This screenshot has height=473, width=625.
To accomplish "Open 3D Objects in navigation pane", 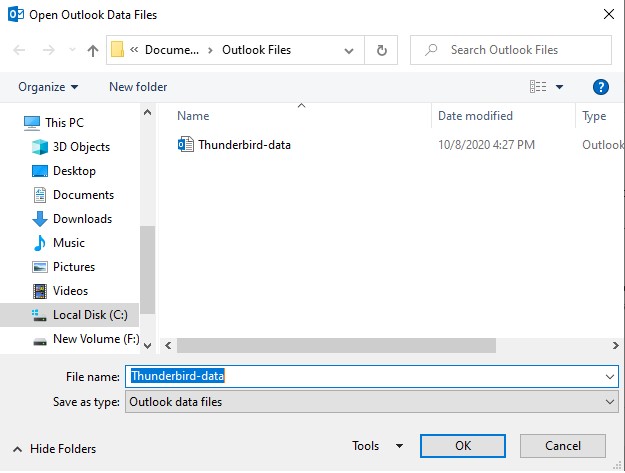I will pos(81,147).
